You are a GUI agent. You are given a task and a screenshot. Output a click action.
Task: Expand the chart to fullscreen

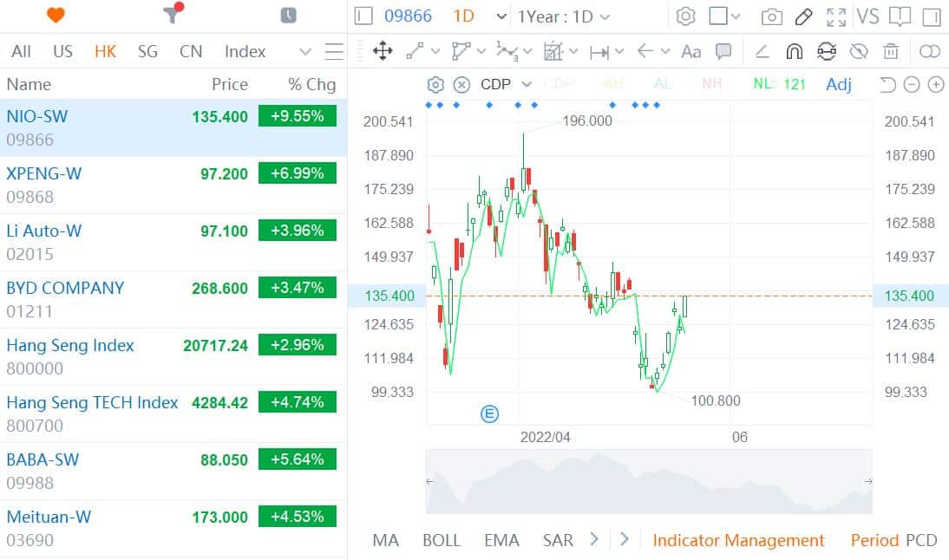pos(835,16)
